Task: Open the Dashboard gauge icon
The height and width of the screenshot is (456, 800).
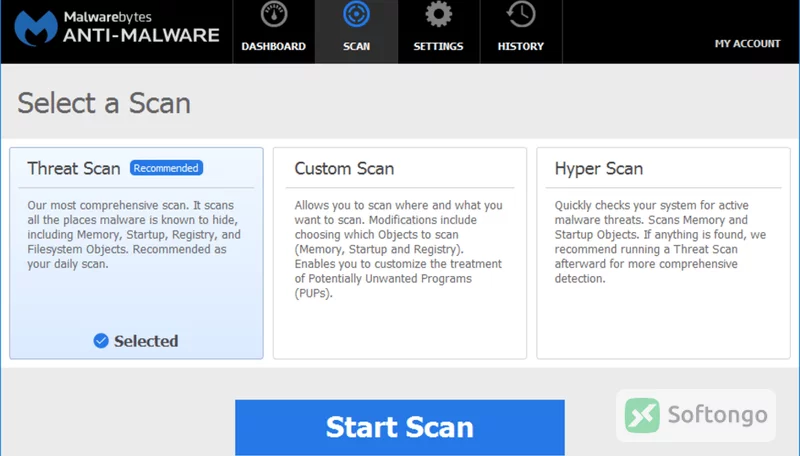Action: click(x=274, y=14)
